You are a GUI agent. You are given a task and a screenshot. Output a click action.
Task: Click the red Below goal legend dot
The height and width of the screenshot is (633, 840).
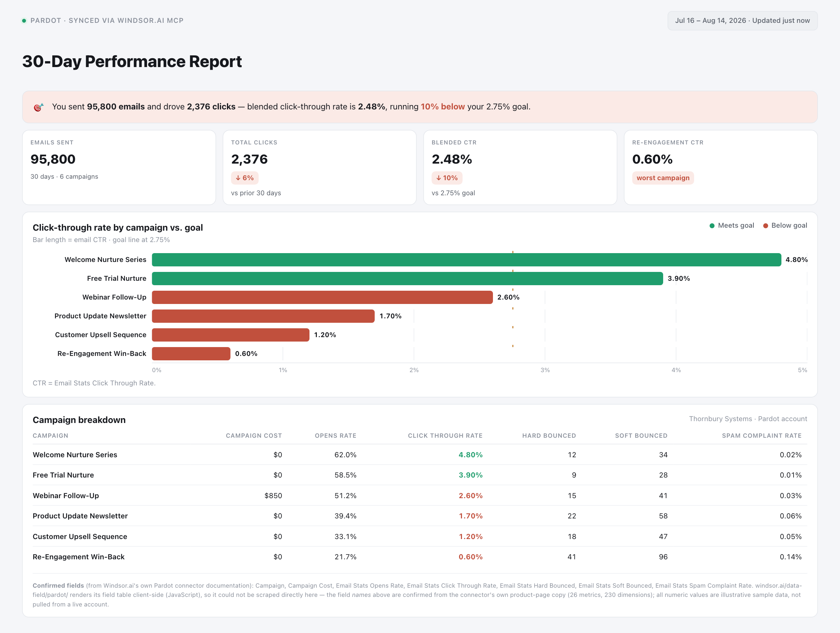(766, 225)
